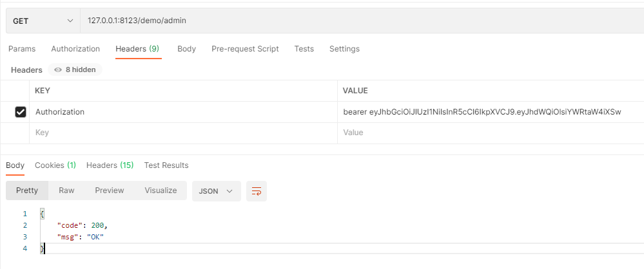
Task: Select the Preview response view
Action: [x=110, y=190]
